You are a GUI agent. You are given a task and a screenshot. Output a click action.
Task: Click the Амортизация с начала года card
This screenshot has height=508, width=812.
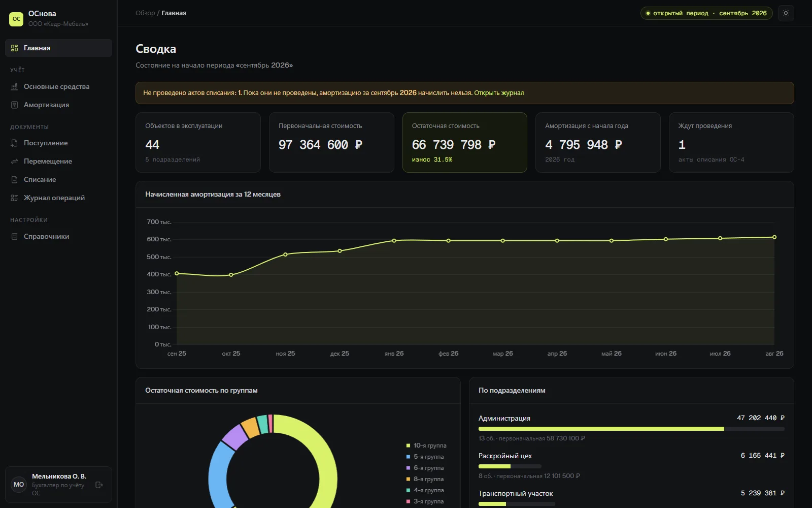tap(598, 142)
